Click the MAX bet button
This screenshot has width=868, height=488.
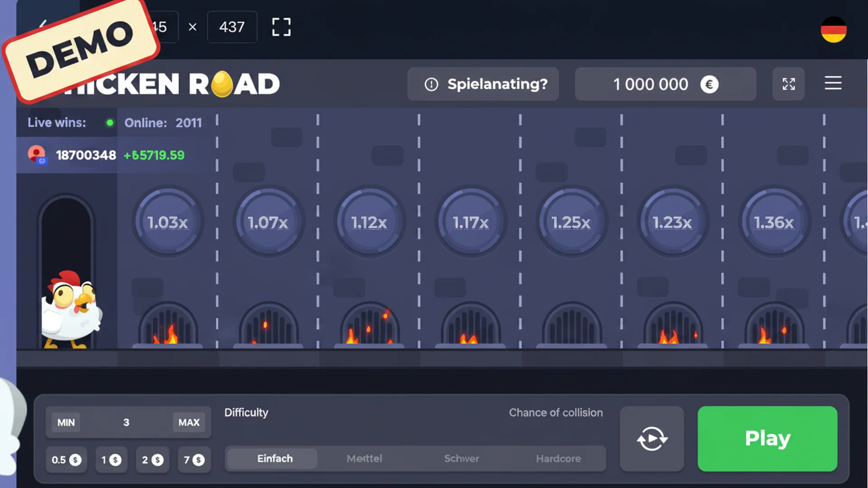pos(189,422)
